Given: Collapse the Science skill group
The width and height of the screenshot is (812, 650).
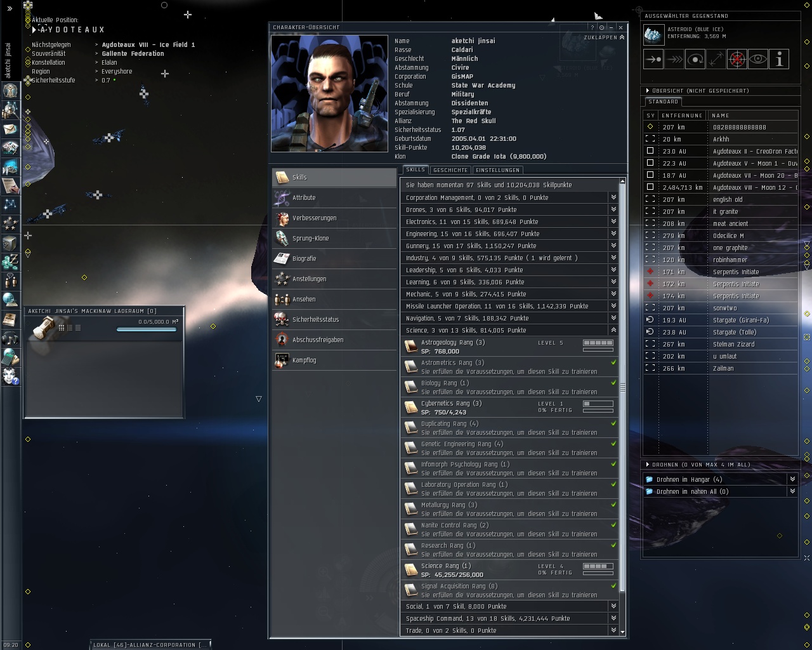Looking at the screenshot, I should [x=613, y=330].
